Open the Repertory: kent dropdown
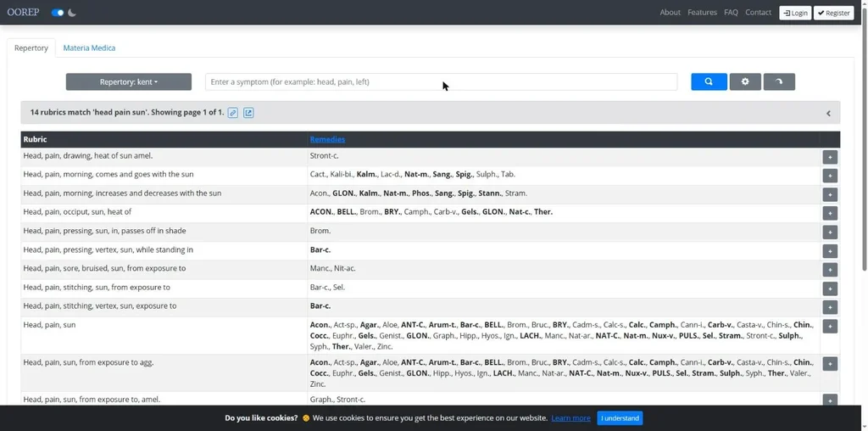The height and width of the screenshot is (431, 868). [x=129, y=82]
